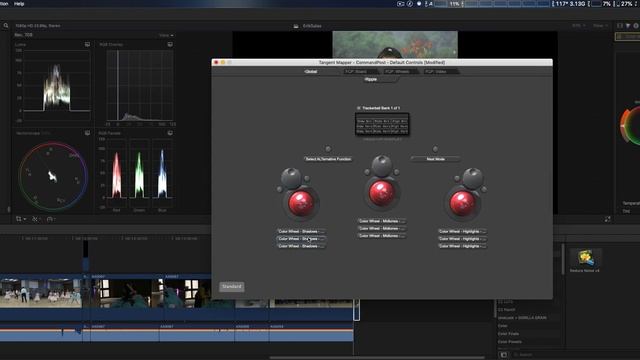
Task: Click small button right of the left dial
Action: [x=307, y=178]
